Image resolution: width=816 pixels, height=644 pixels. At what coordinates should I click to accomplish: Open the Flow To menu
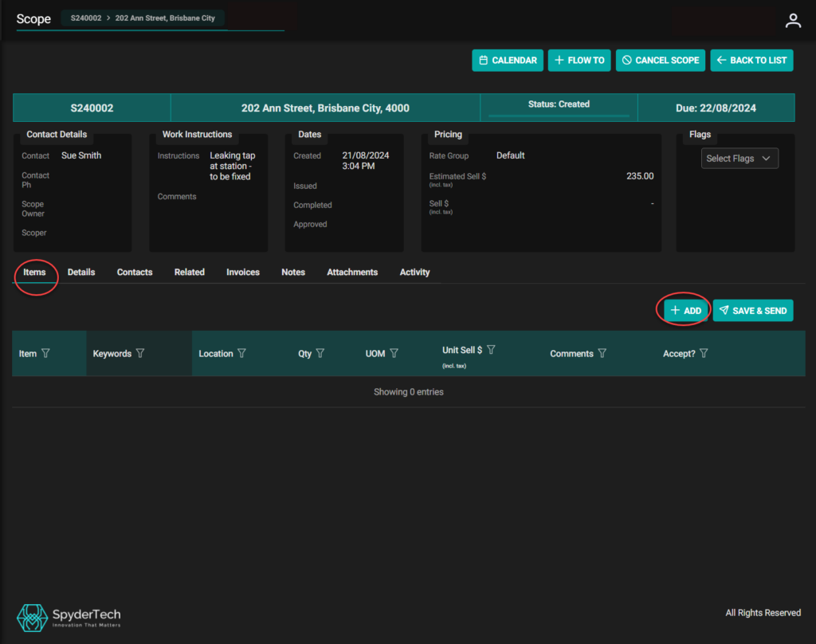pos(579,61)
